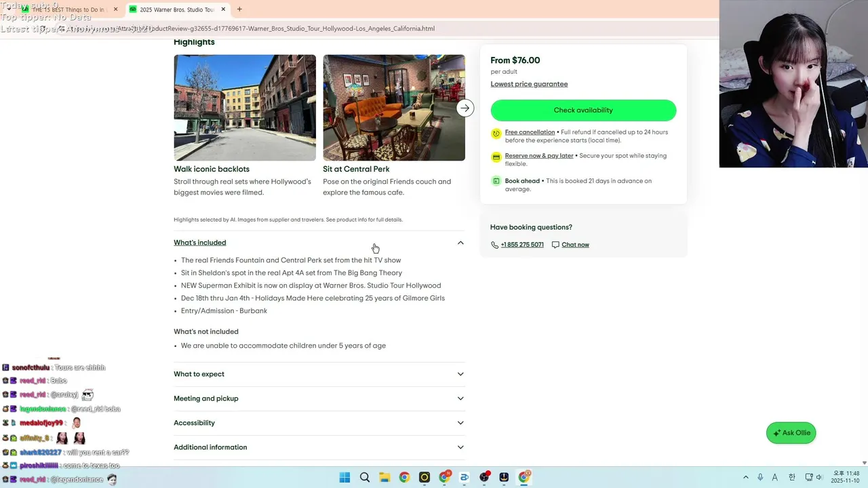The height and width of the screenshot is (488, 868).
Task: Click the reserve now card icon
Action: pyautogui.click(x=496, y=157)
